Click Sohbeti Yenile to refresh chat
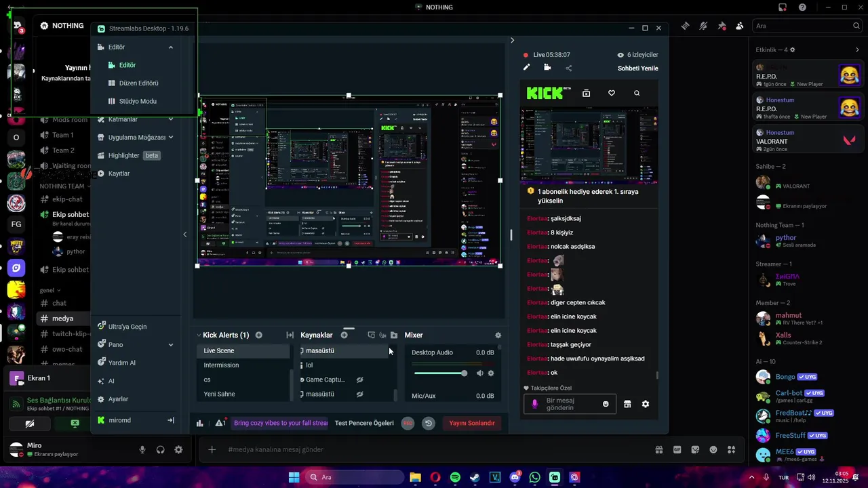The width and height of the screenshot is (868, 488). click(x=637, y=68)
